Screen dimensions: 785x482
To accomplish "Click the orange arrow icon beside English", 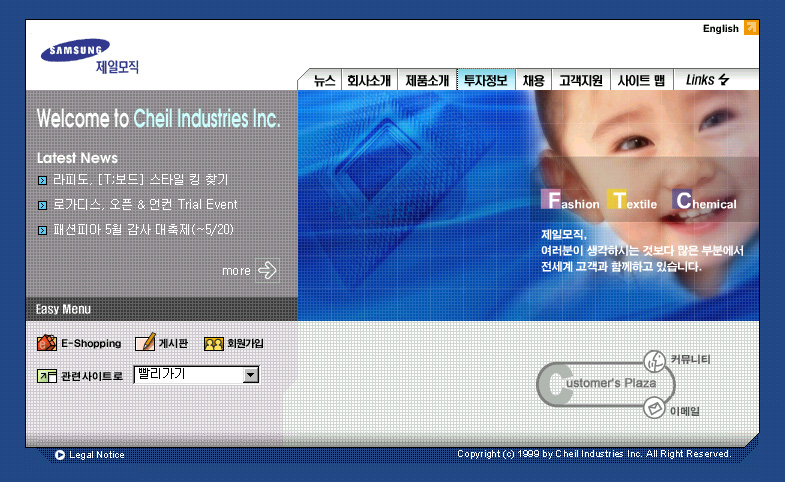I will [751, 28].
